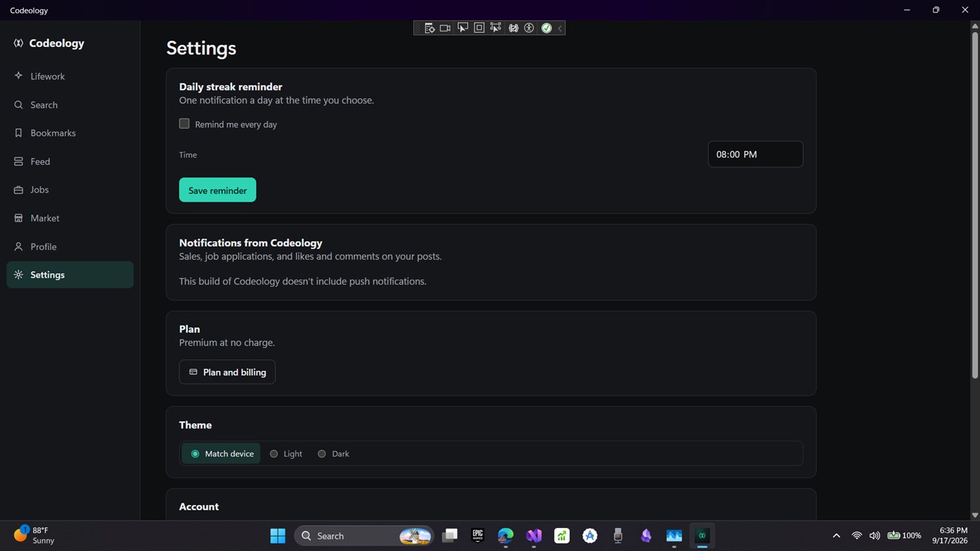Screen dimensions: 980x551
Task: Click the reminder time field showing 08:00 PM
Action: pos(755,154)
